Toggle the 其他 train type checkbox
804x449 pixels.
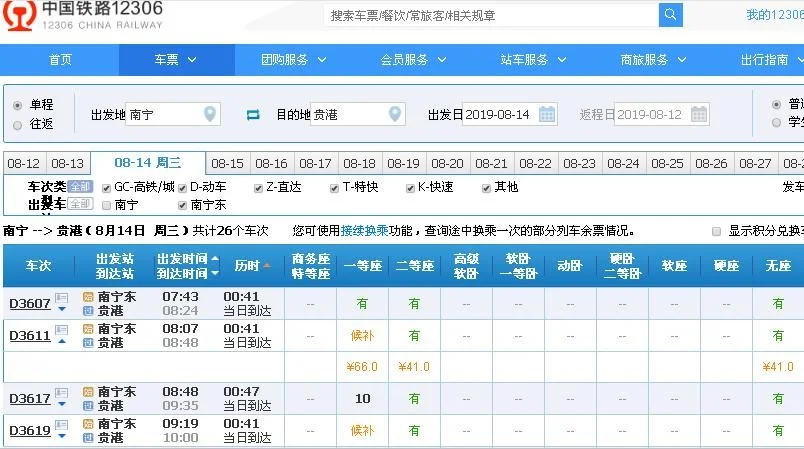(x=486, y=188)
